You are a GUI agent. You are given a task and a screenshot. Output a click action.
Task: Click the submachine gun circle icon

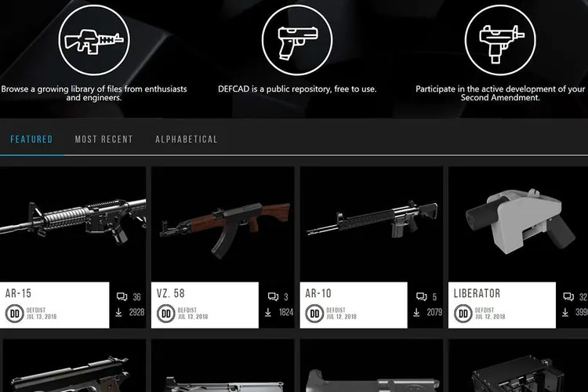[500, 40]
